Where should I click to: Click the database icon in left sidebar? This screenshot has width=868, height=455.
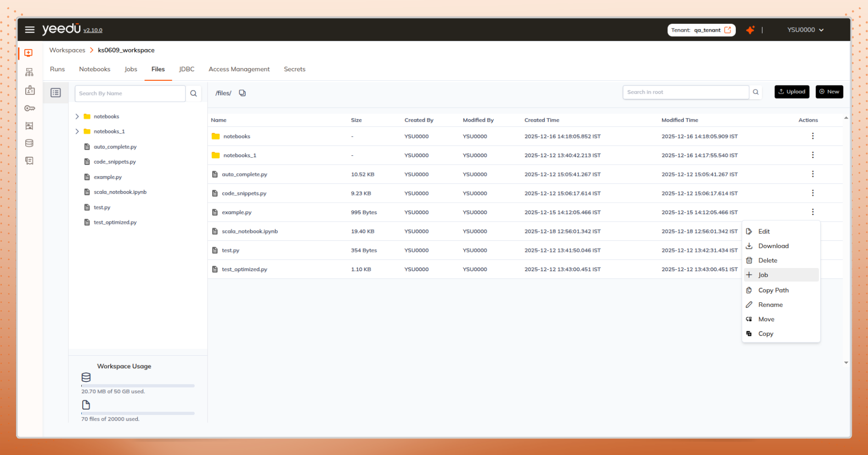tap(29, 143)
